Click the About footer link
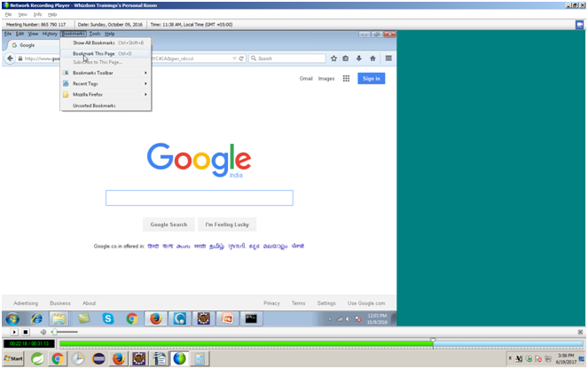This screenshot has height=369, width=588. point(89,303)
